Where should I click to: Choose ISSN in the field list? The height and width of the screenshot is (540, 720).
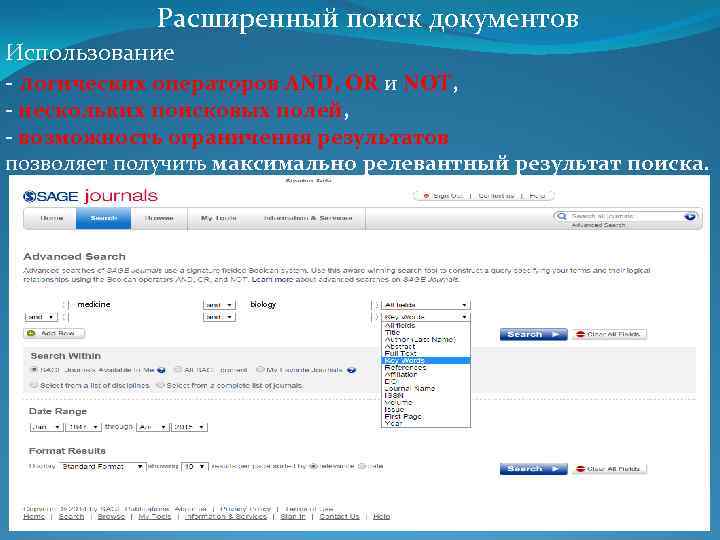(x=426, y=395)
